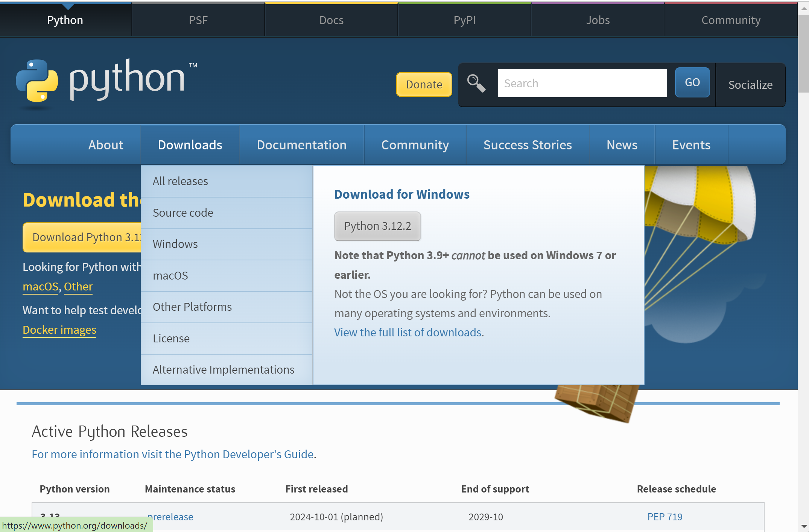Focus the Search text field
The image size is (809, 532).
pos(582,83)
